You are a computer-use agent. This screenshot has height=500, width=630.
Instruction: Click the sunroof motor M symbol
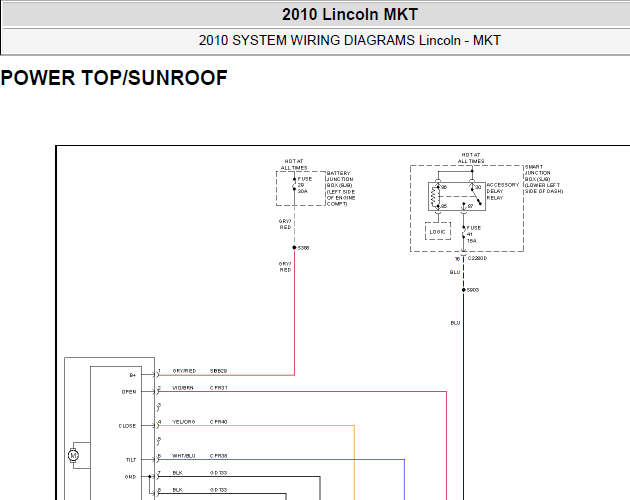coord(73,455)
